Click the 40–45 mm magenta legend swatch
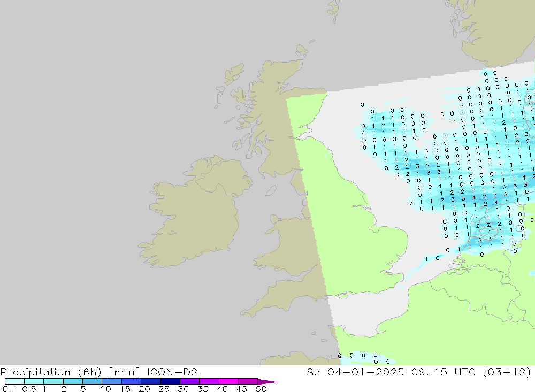The width and height of the screenshot is (535, 392). [228, 381]
